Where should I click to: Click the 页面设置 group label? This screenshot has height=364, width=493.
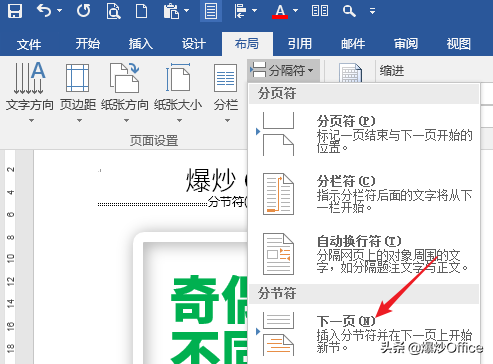[154, 141]
